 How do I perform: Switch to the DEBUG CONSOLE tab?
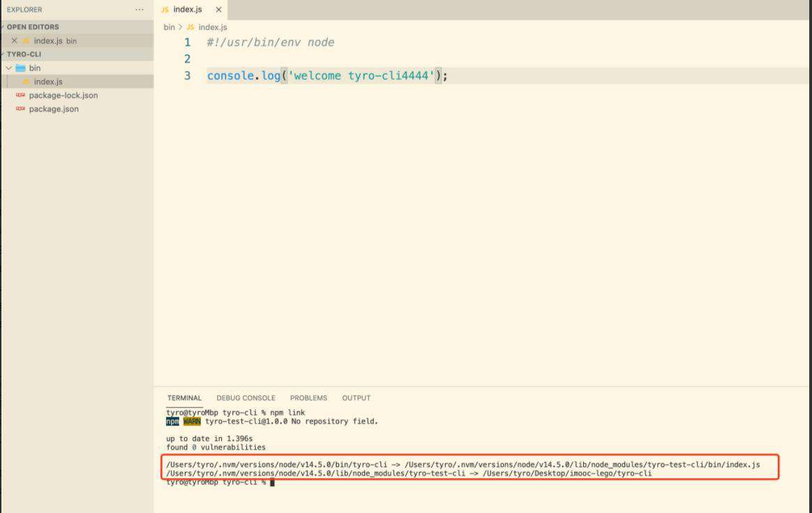[x=246, y=398]
